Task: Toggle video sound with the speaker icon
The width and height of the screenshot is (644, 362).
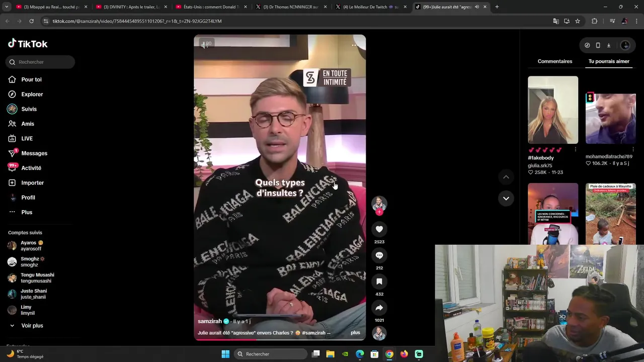Action: tap(206, 45)
